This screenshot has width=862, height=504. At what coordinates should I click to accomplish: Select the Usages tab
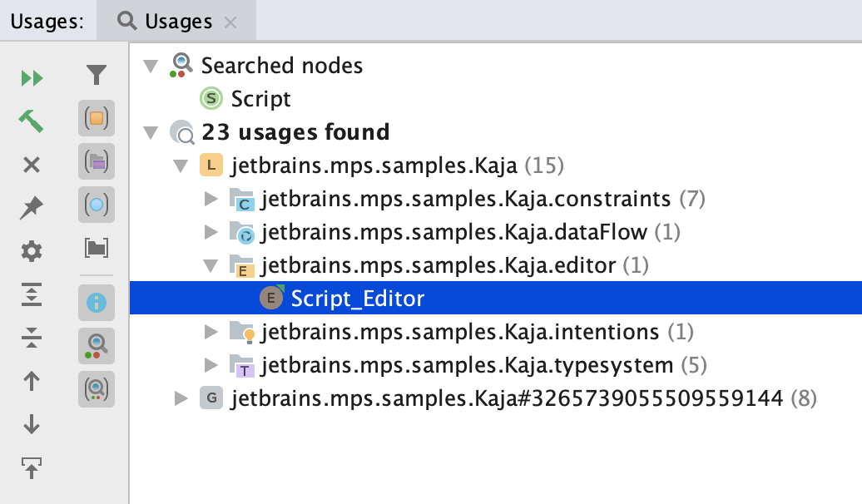tap(166, 22)
